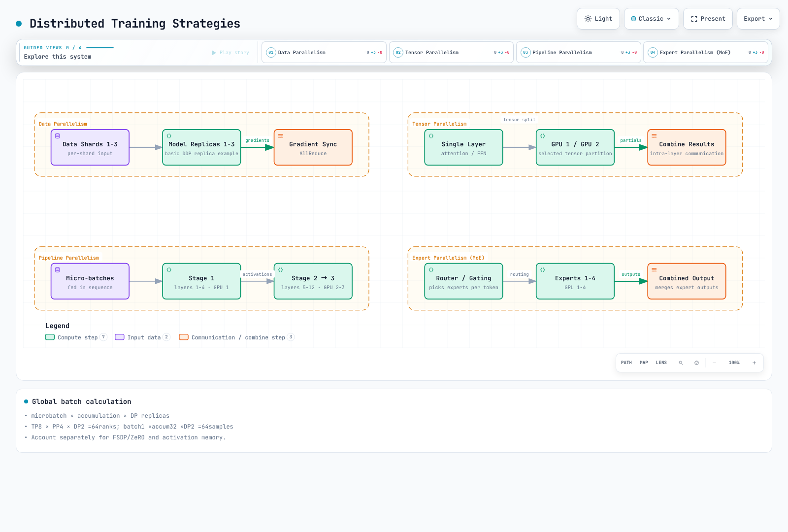Click the code icon on GPU 1 / GPU 2 node

[543, 136]
